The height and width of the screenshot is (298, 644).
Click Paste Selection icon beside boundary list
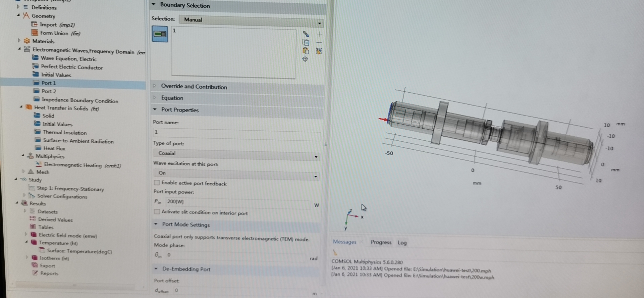click(x=306, y=51)
